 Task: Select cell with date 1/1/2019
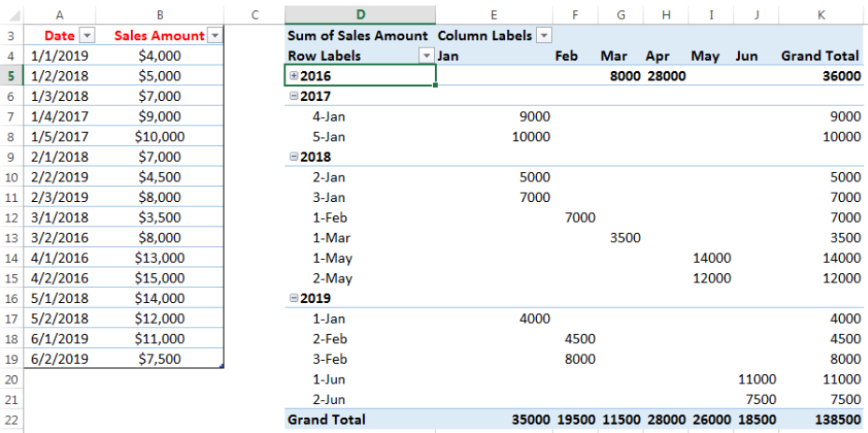(59, 56)
